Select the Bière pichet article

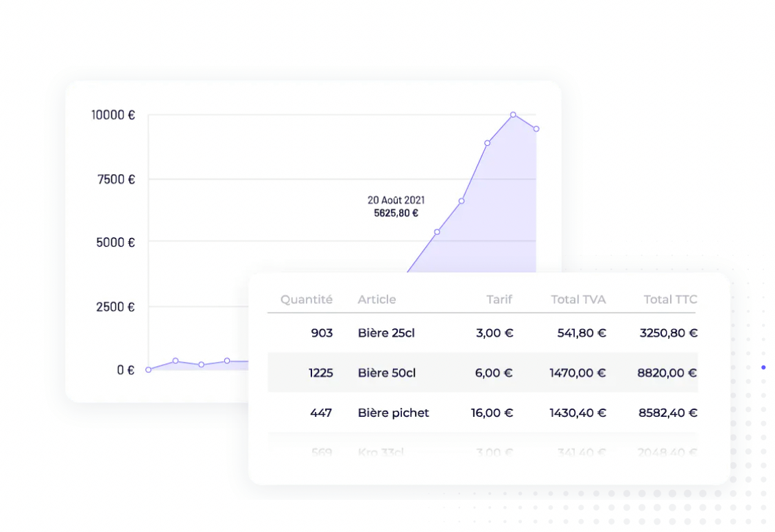(393, 413)
